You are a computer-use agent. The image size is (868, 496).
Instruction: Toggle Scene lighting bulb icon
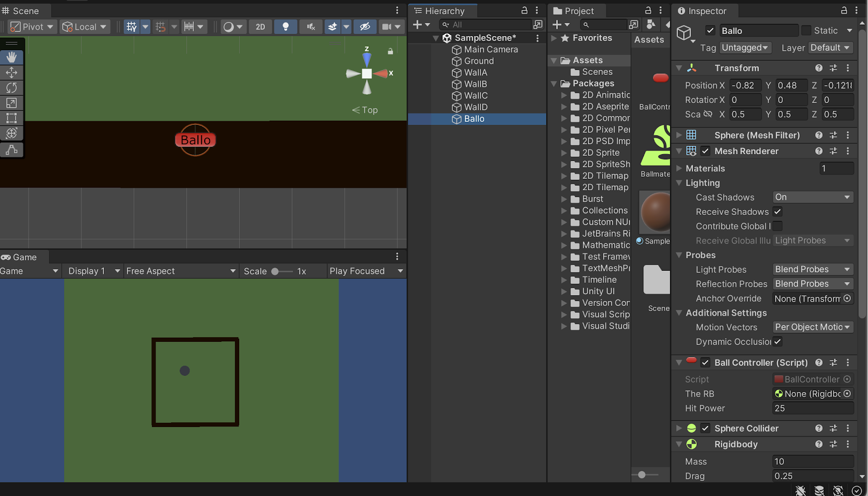pos(285,27)
